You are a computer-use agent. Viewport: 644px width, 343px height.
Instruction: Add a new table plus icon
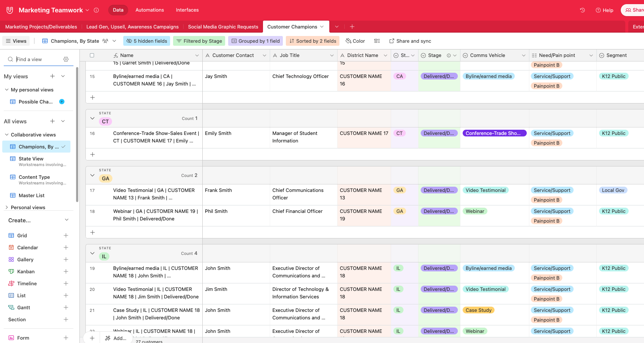[352, 27]
